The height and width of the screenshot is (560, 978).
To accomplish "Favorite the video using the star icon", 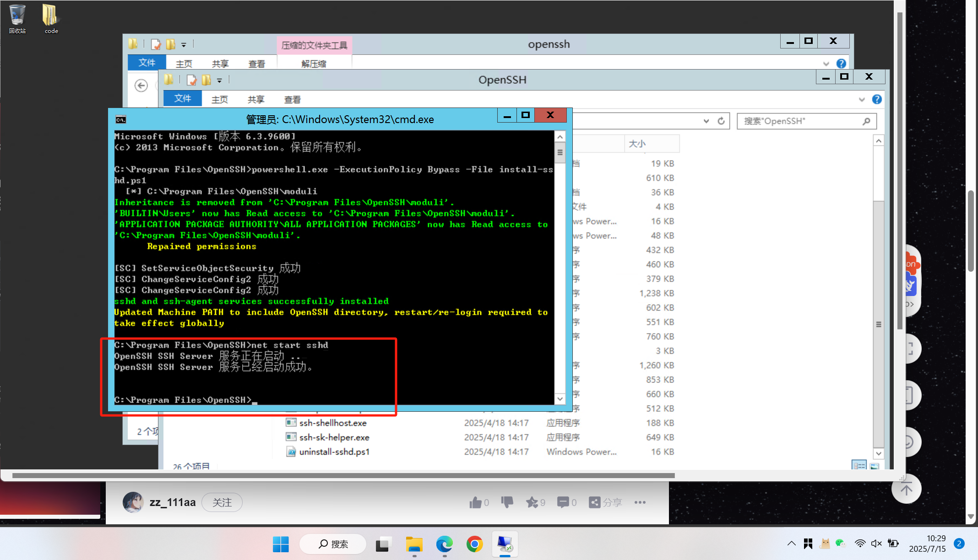I will [533, 502].
